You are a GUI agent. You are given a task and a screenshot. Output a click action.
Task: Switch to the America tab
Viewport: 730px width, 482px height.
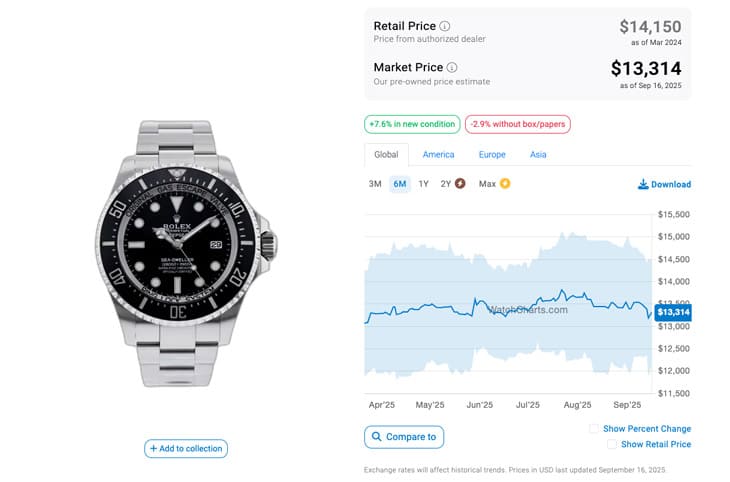[x=438, y=155]
